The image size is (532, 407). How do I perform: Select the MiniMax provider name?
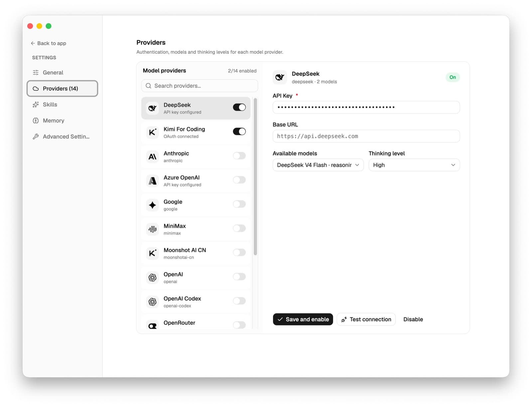tap(175, 226)
